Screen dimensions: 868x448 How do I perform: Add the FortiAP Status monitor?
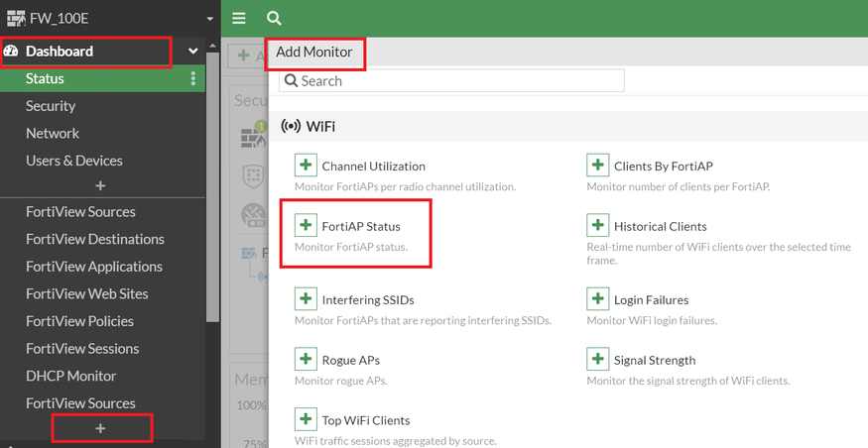click(x=306, y=227)
